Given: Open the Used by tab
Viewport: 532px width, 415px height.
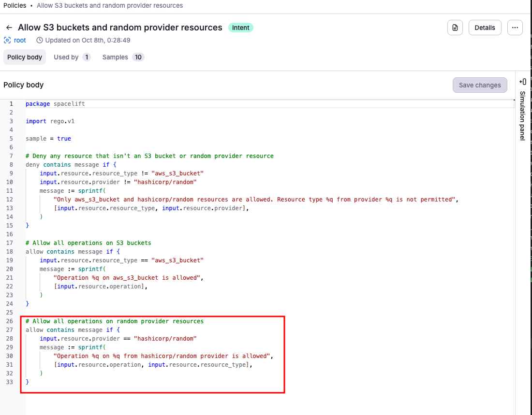Looking at the screenshot, I should click(66, 57).
